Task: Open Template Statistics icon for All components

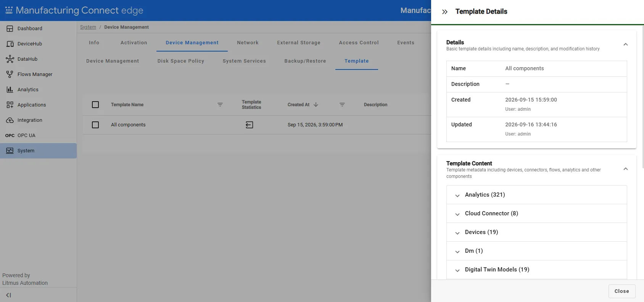Action: [250, 125]
